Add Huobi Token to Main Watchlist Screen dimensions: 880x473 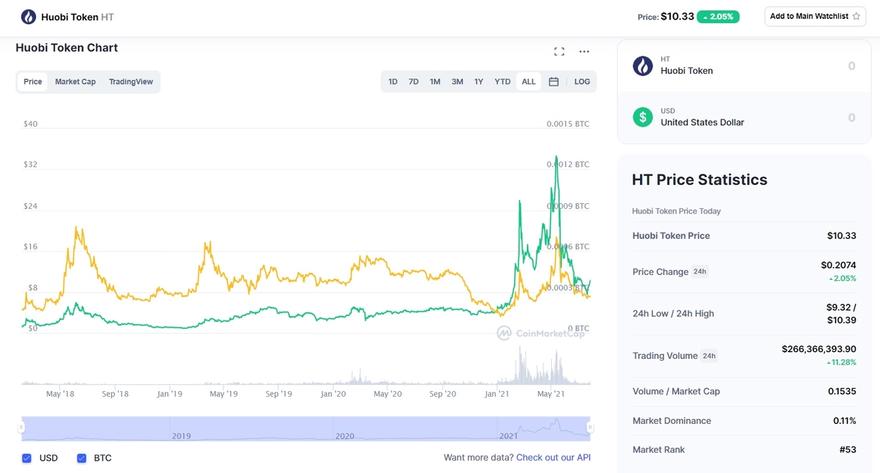click(815, 16)
